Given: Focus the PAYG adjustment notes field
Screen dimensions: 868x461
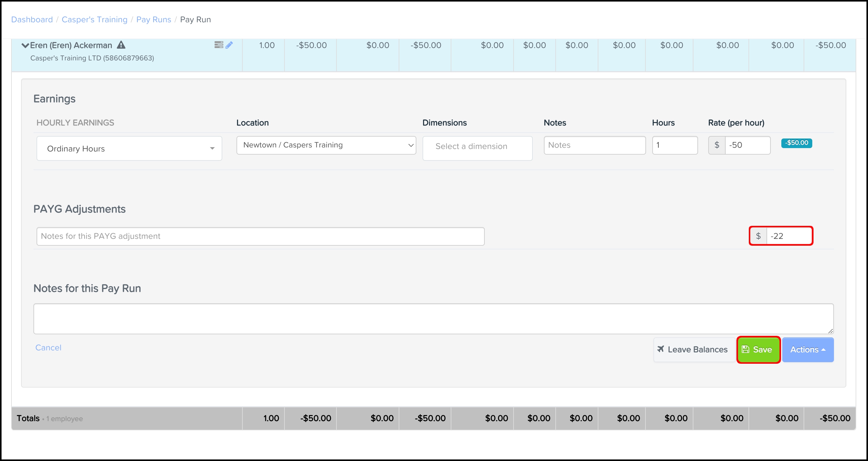Looking at the screenshot, I should 260,236.
